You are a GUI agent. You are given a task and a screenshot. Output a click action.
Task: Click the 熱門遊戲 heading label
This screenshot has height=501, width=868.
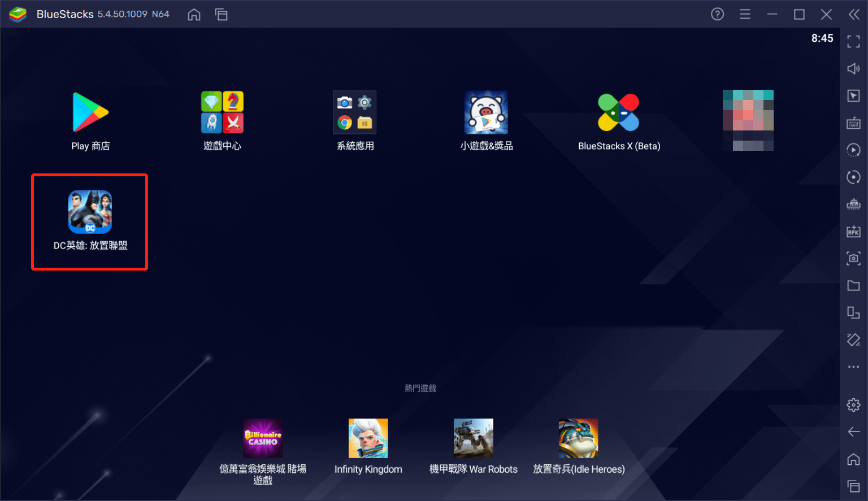point(420,388)
